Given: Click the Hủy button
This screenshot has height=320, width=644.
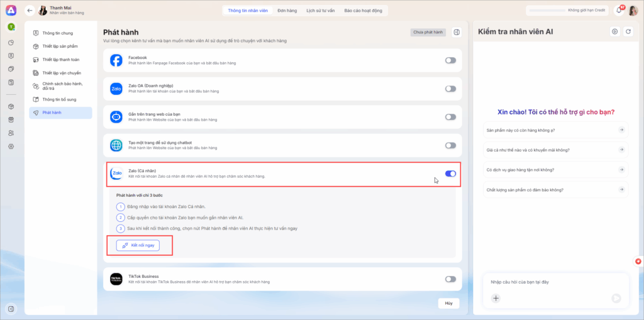Looking at the screenshot, I should 448,303.
